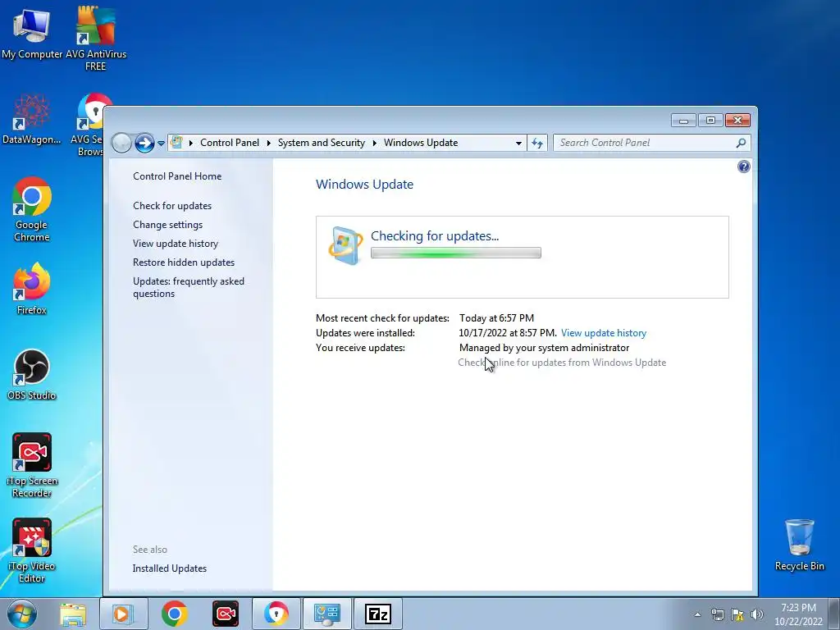Open the recent pages dropdown arrow
Screen dimensions: 840x630
click(161, 144)
